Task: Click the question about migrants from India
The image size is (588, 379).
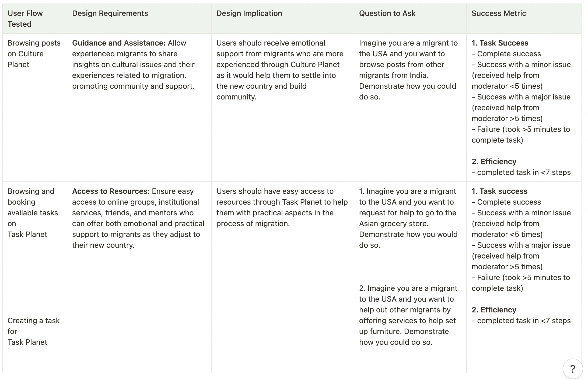Action: 408,70
